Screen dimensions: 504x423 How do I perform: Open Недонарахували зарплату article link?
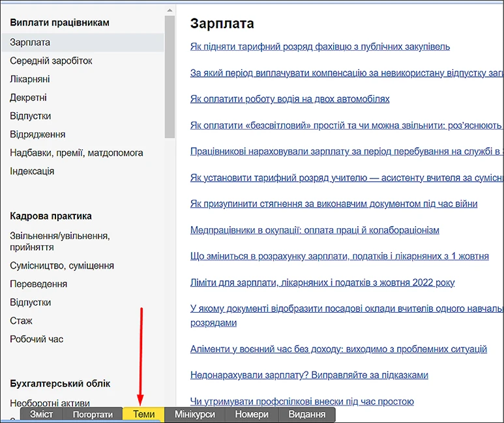click(x=309, y=375)
